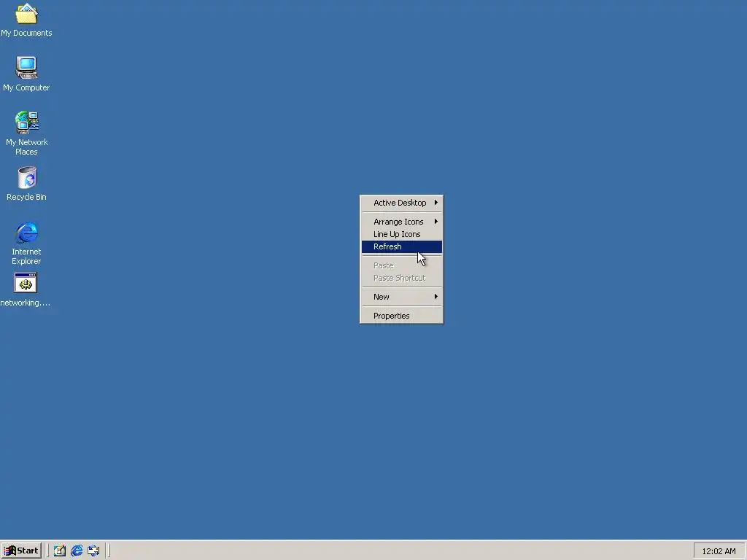Open Properties from the context menu

402,316
